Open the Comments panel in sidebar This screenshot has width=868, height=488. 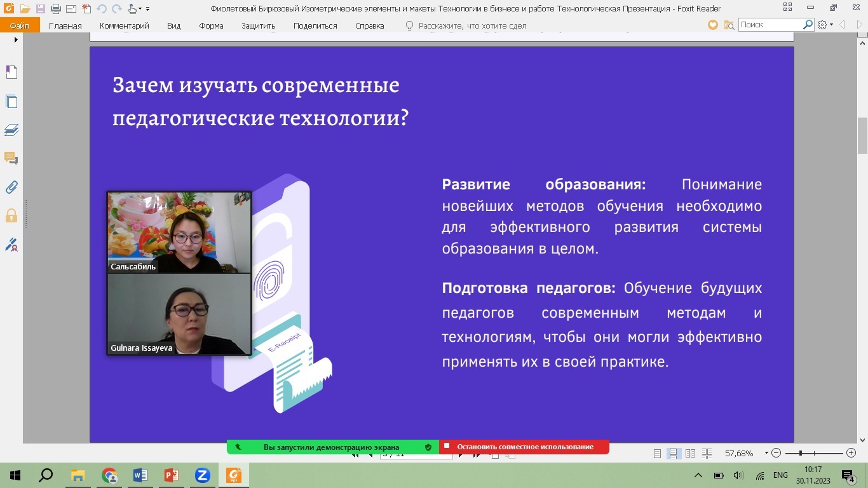tap(11, 158)
